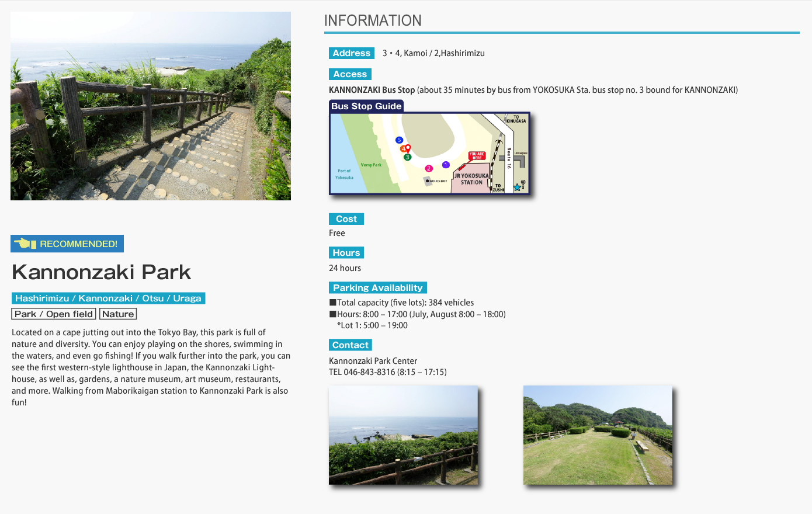This screenshot has height=514, width=812.
Task: Open the 'Park / Open field' category tag
Action: point(54,314)
